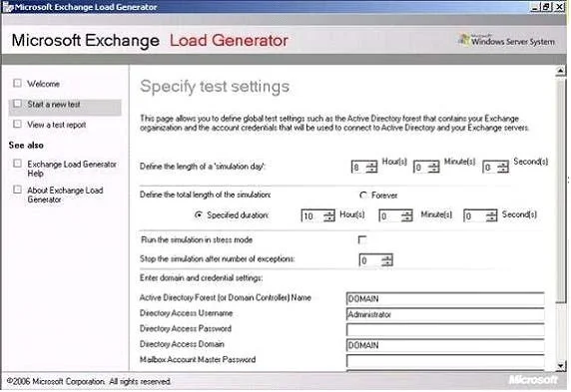Screen dimensions: 571x392
Task: Click the square icon beside Welcome
Action: pyautogui.click(x=17, y=83)
